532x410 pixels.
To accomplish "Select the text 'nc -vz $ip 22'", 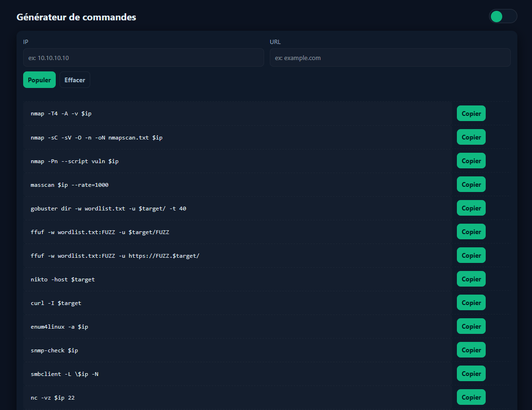I will 52,397.
